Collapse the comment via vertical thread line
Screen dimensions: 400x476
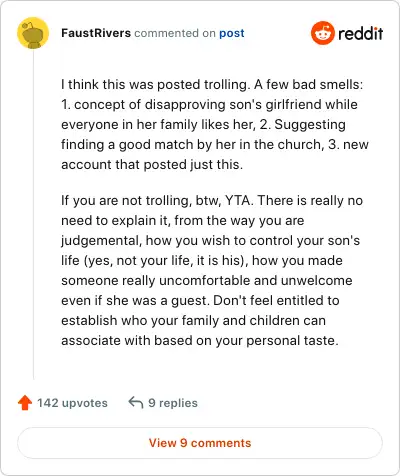(x=33, y=215)
